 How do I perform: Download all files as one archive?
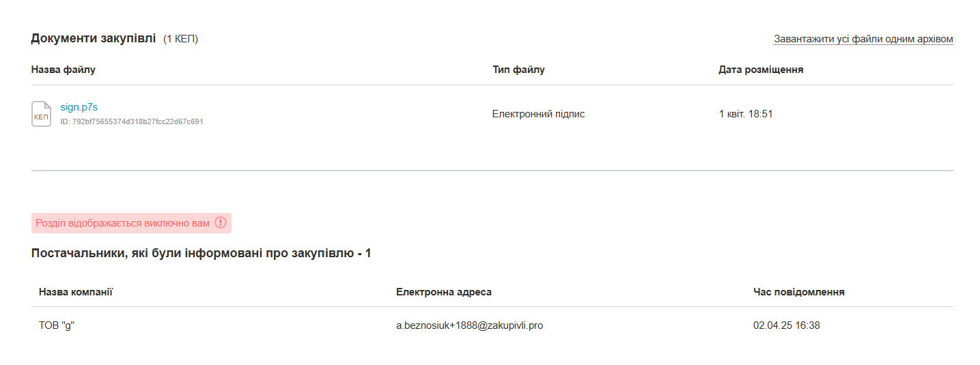point(863,39)
